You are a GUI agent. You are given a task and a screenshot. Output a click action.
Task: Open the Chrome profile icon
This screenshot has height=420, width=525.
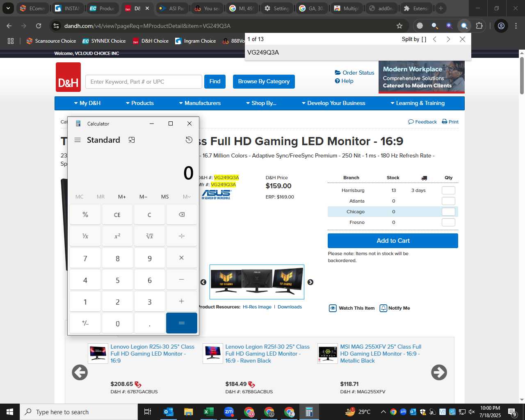pyautogui.click(x=501, y=26)
